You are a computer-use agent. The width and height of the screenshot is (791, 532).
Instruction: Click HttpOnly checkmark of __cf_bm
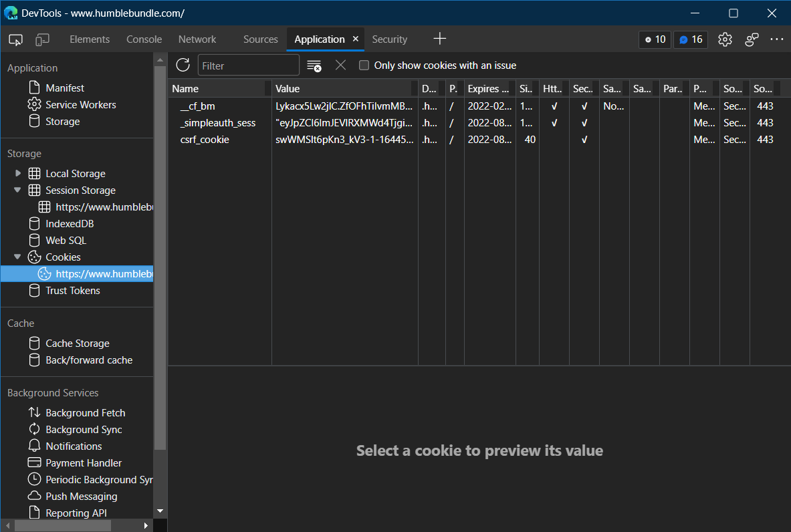pos(554,106)
